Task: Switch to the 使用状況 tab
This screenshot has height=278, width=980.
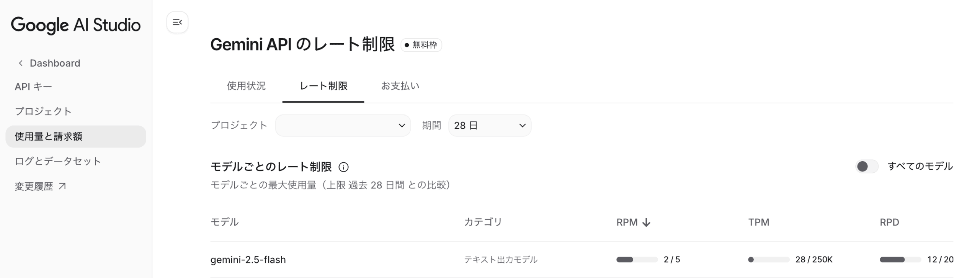Action: [x=246, y=86]
